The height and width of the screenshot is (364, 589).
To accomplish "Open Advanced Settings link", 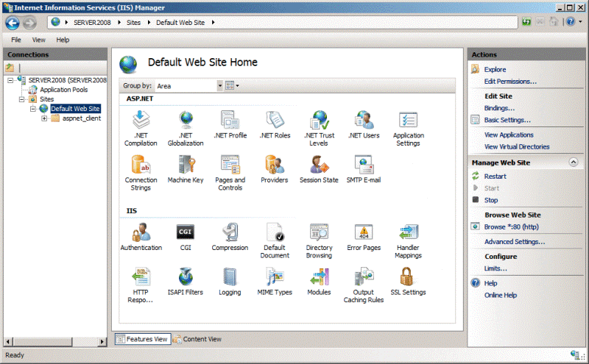I will point(514,242).
